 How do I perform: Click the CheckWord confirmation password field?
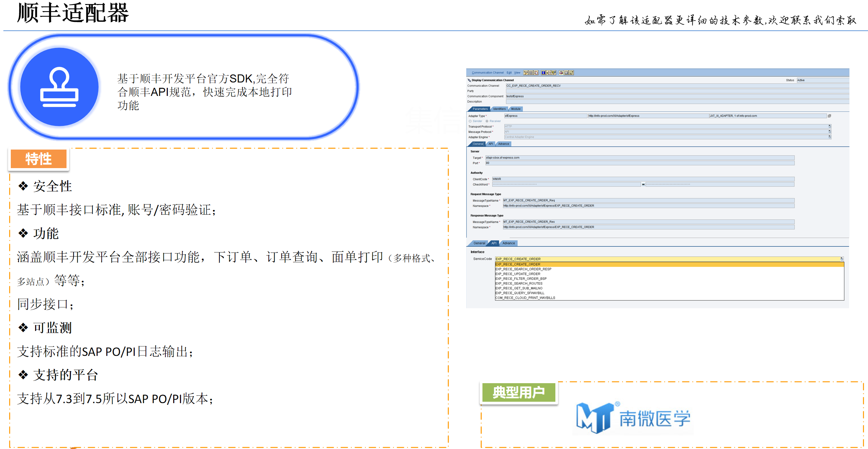720,184
